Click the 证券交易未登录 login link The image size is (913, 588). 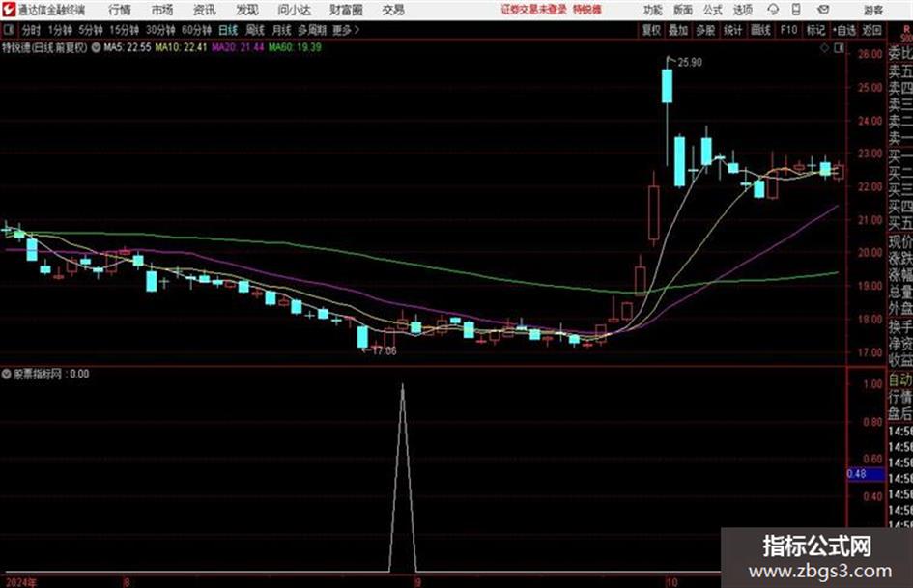point(534,10)
